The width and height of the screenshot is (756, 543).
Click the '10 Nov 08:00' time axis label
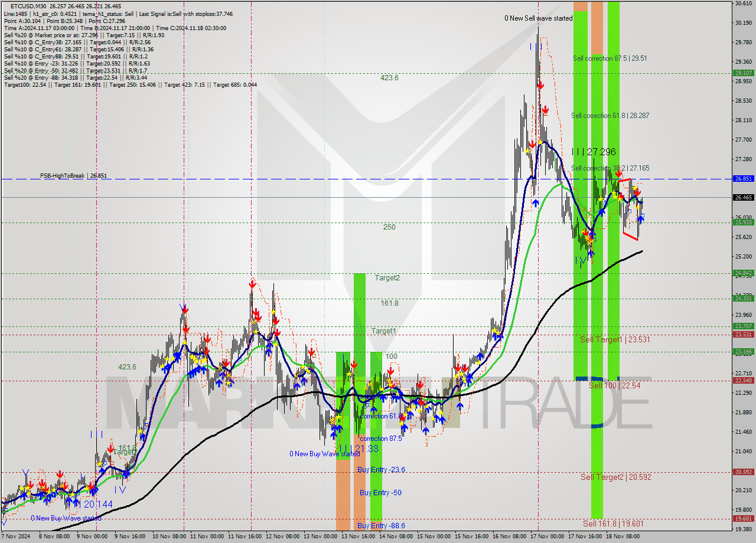(x=169, y=537)
